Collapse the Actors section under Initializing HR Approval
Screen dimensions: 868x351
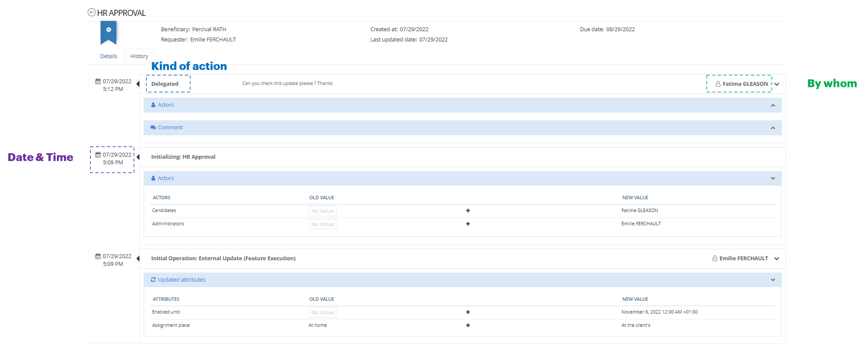[x=773, y=178]
